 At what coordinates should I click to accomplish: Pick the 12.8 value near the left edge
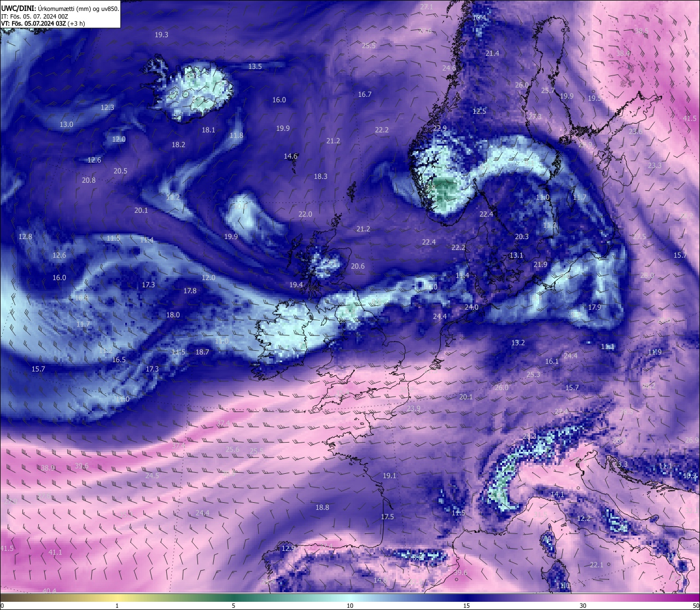pos(25,236)
